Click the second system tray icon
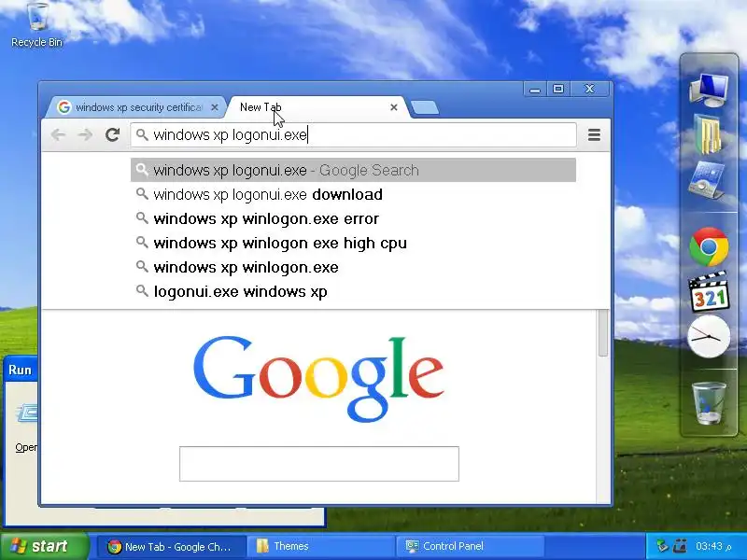 tap(681, 546)
